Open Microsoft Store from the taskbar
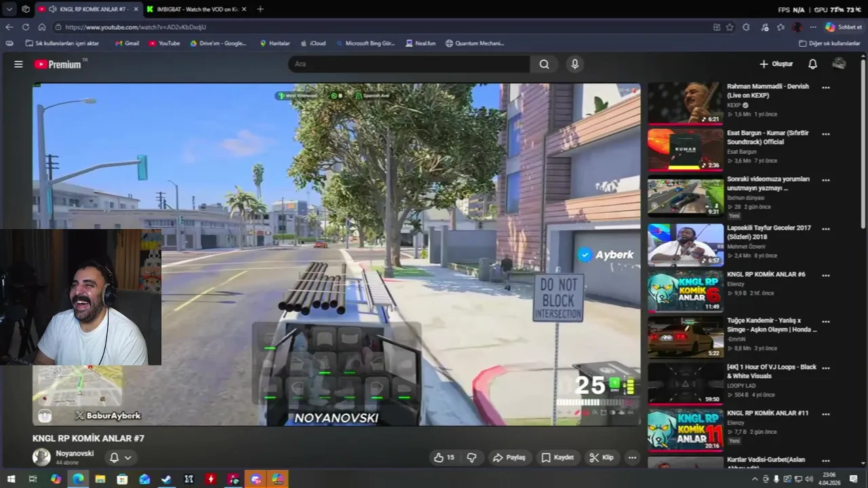 click(122, 479)
